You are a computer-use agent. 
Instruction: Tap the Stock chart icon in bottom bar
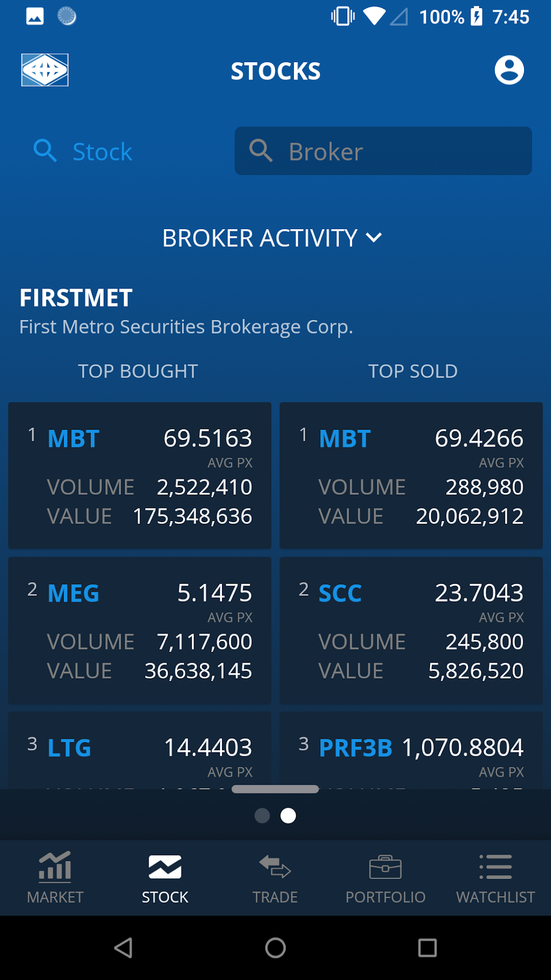[165, 867]
